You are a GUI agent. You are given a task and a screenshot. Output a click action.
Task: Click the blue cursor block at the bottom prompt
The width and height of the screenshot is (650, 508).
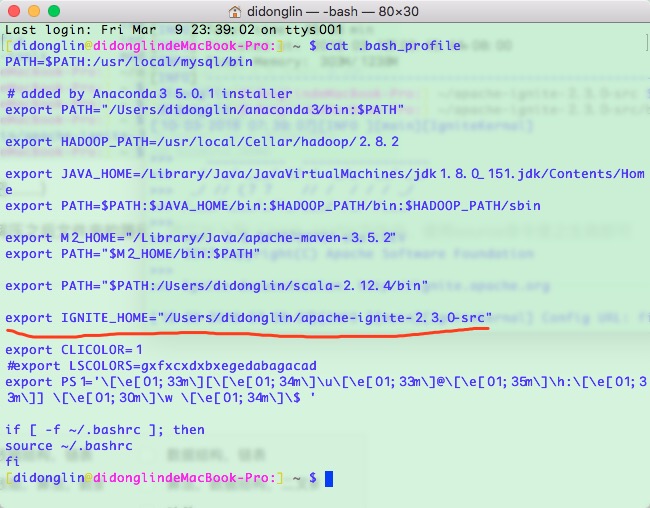pos(329,479)
